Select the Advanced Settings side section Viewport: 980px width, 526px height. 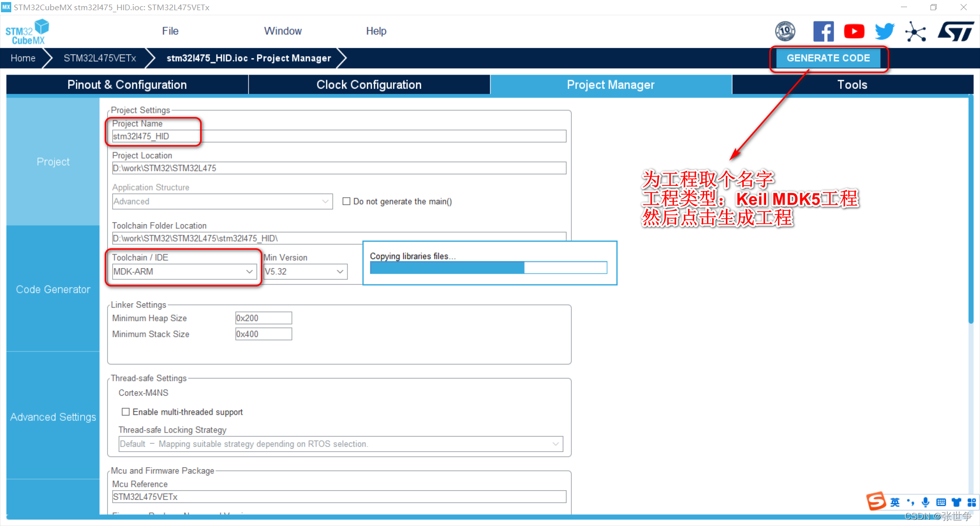click(53, 417)
